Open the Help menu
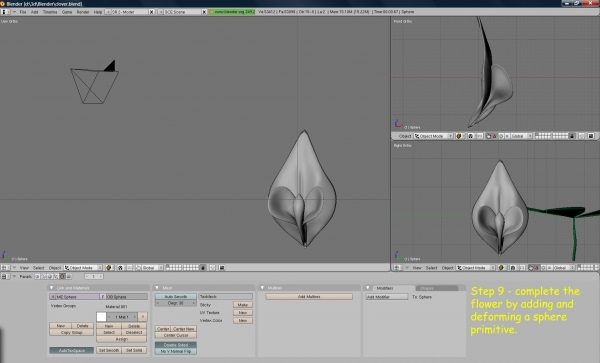The width and height of the screenshot is (600, 363). pos(98,12)
